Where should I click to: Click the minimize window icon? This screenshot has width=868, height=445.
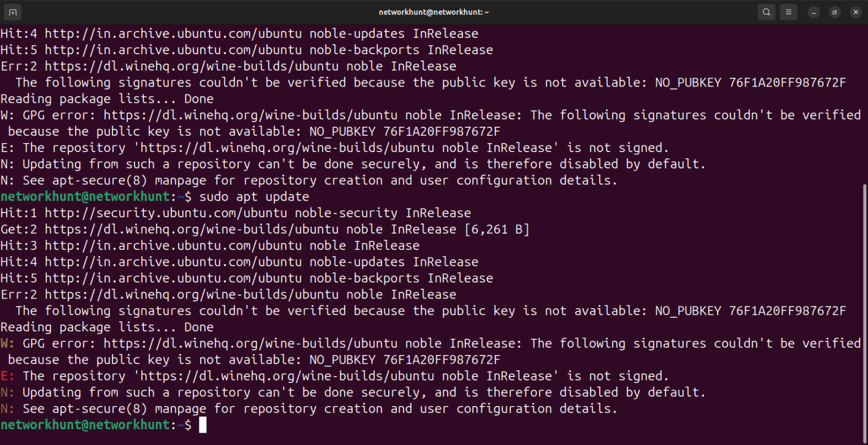pyautogui.click(x=813, y=11)
